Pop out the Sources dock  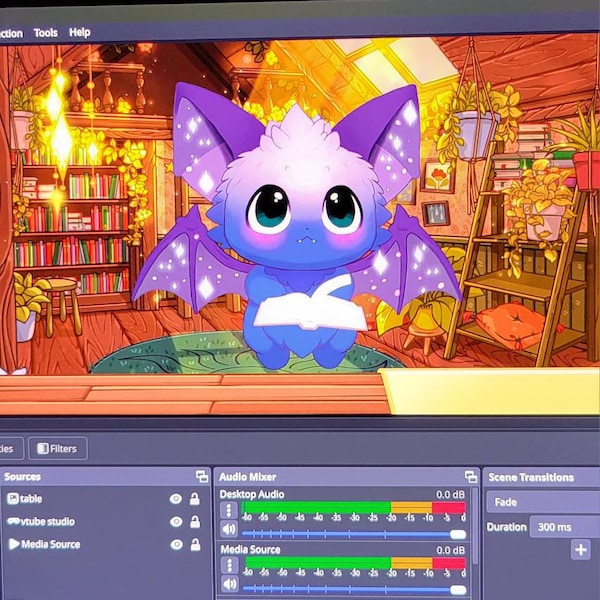(202, 477)
